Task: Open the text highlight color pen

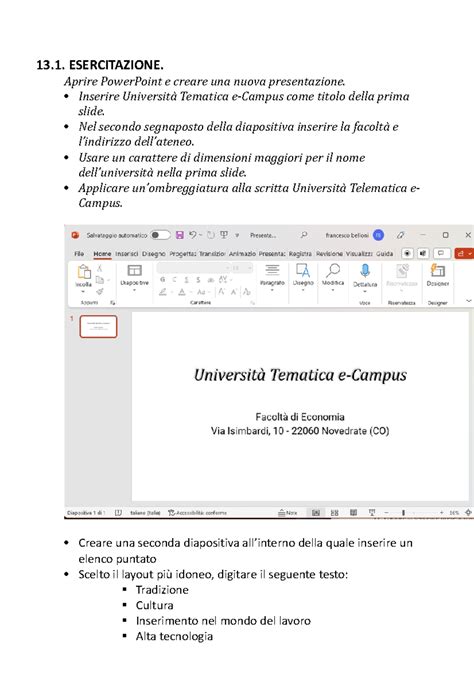Action: click(162, 291)
